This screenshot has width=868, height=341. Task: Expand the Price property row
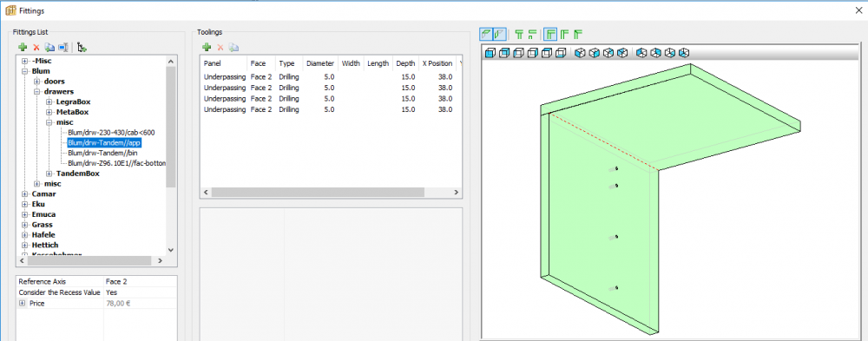[x=23, y=304]
